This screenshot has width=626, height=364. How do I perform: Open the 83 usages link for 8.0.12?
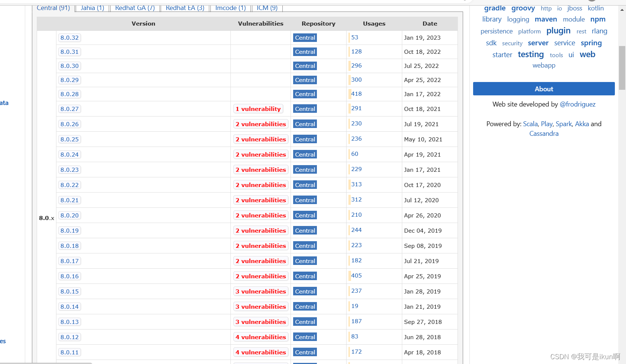coord(355,336)
